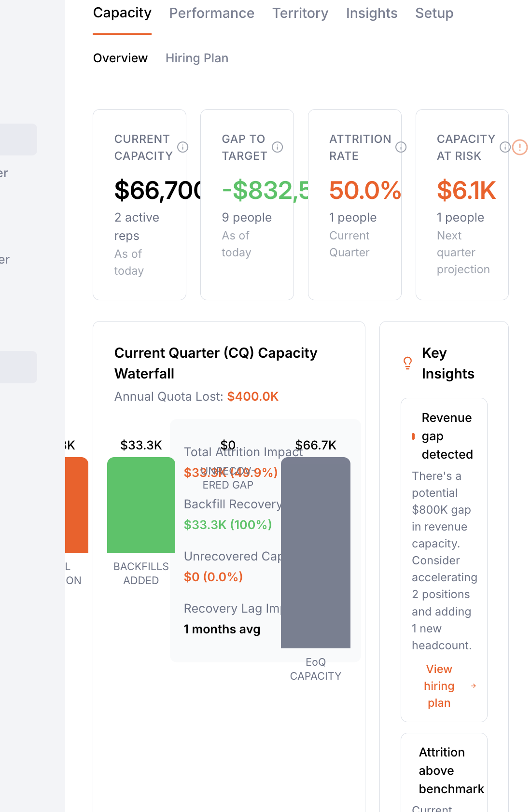Click info icon beside Gap to Target
Viewport: 531px width, 812px height.
click(277, 147)
